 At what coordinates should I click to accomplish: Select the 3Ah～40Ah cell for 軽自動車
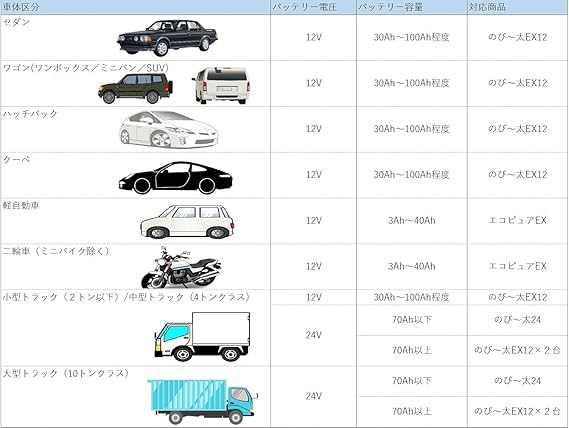(x=412, y=220)
